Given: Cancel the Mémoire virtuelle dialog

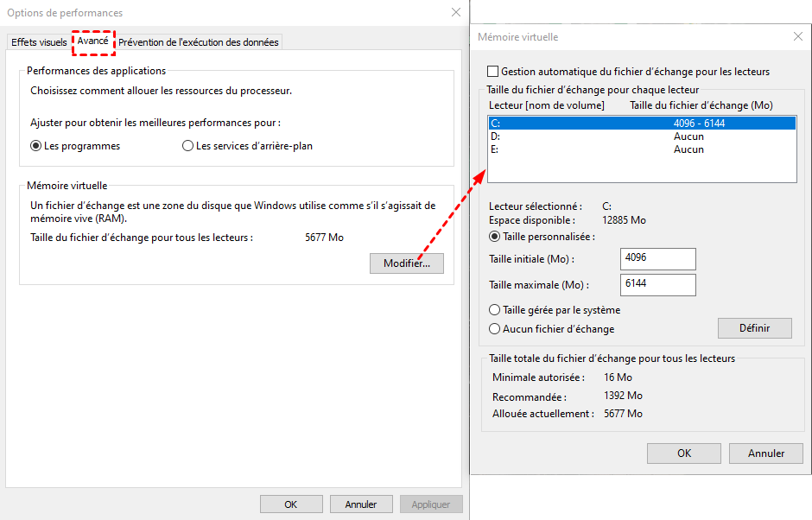Looking at the screenshot, I should [x=765, y=453].
